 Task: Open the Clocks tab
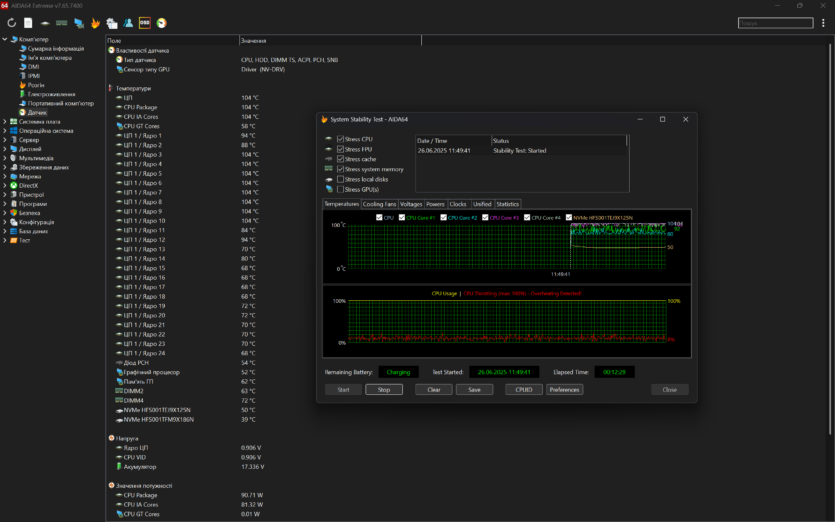coord(458,204)
